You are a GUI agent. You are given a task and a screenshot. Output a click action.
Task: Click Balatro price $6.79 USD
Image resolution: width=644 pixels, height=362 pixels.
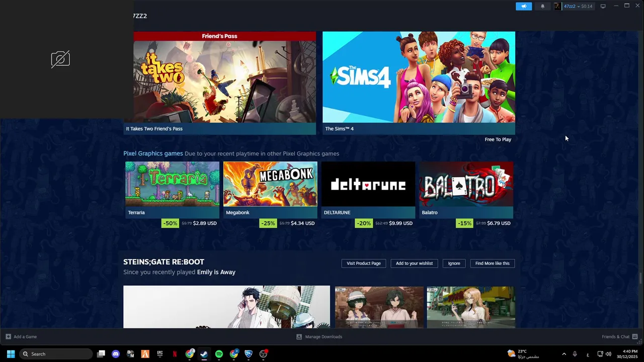(x=499, y=223)
